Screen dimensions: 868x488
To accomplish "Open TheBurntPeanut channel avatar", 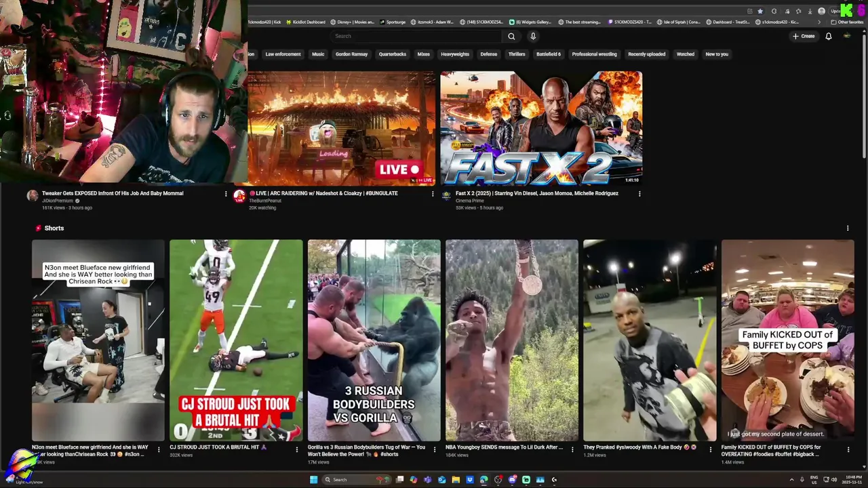I will point(239,196).
